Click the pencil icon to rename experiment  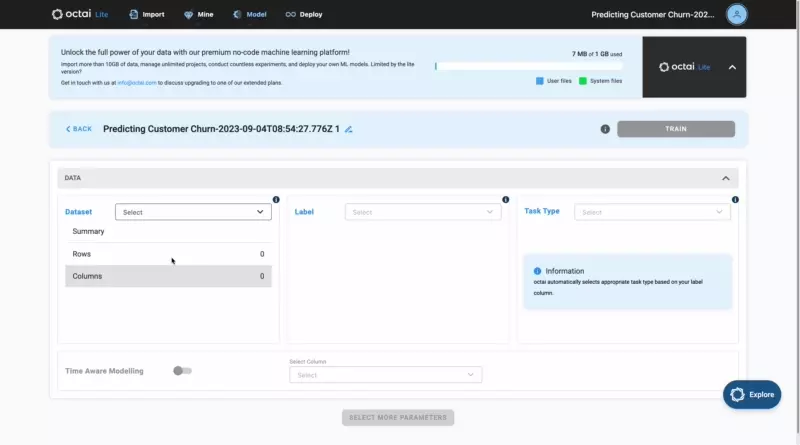point(348,129)
